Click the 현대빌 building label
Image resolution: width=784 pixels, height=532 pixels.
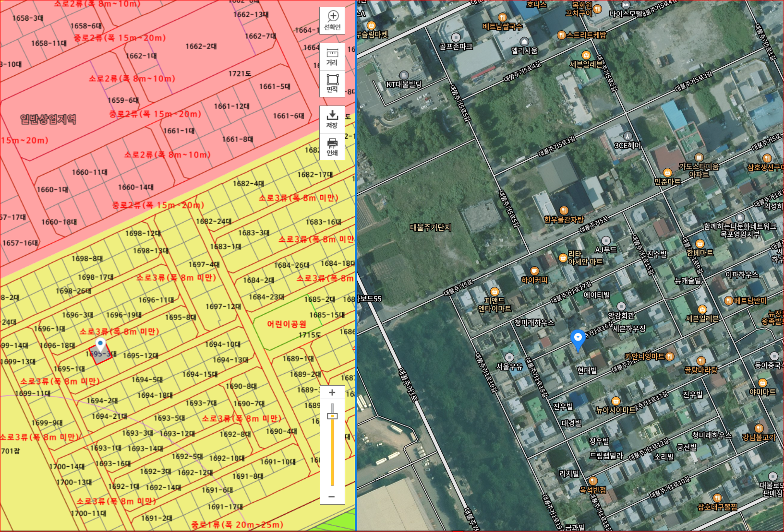[x=587, y=370]
